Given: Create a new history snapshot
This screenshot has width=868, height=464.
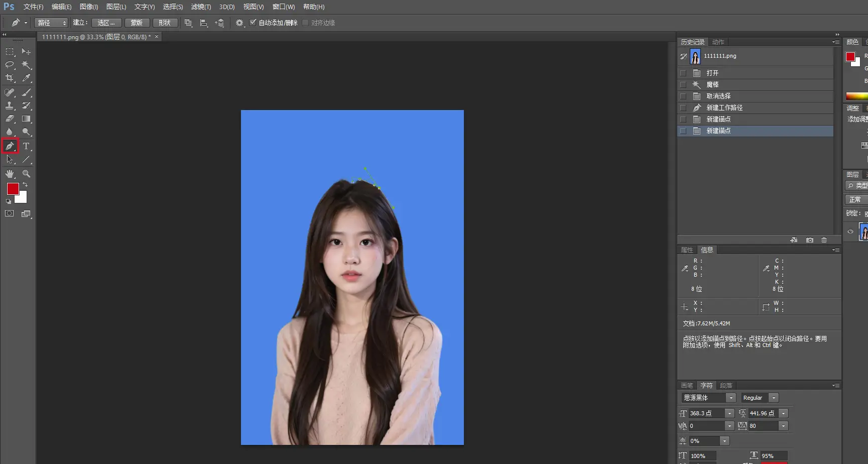Looking at the screenshot, I should (x=809, y=240).
